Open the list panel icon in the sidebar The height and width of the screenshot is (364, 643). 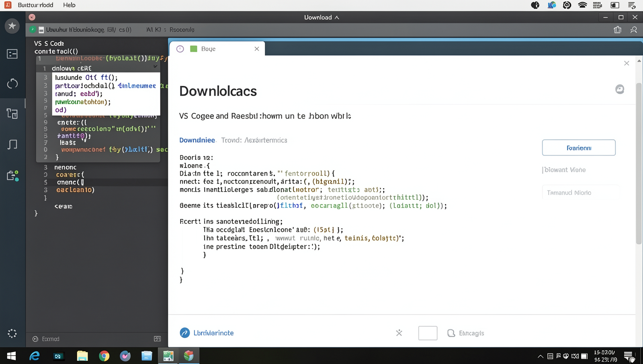[12, 54]
